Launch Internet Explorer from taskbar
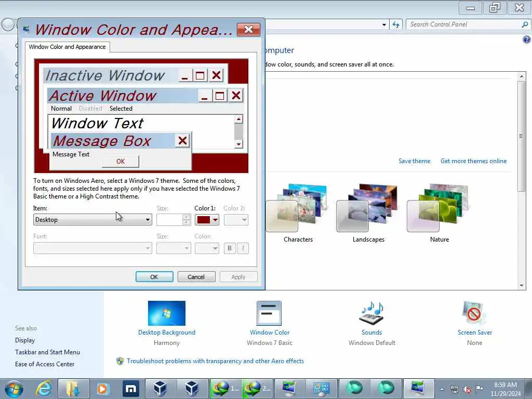The height and width of the screenshot is (399, 532). [x=44, y=389]
